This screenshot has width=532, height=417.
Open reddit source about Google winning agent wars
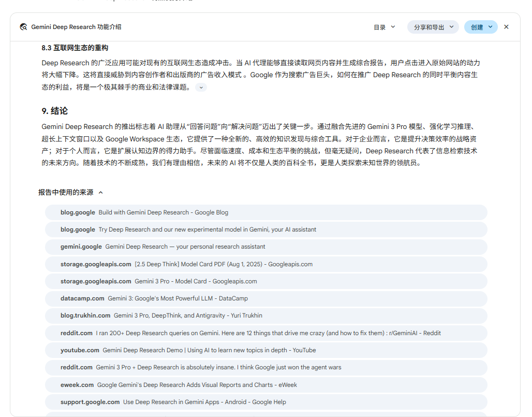266,367
